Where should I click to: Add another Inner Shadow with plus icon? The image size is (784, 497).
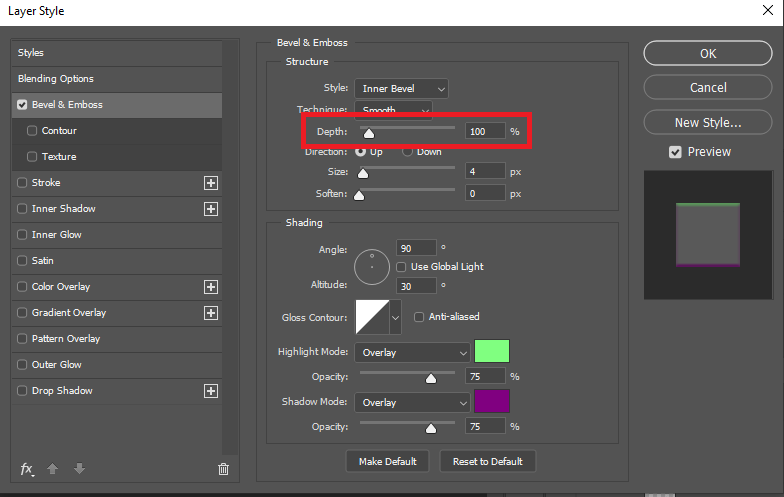(211, 209)
